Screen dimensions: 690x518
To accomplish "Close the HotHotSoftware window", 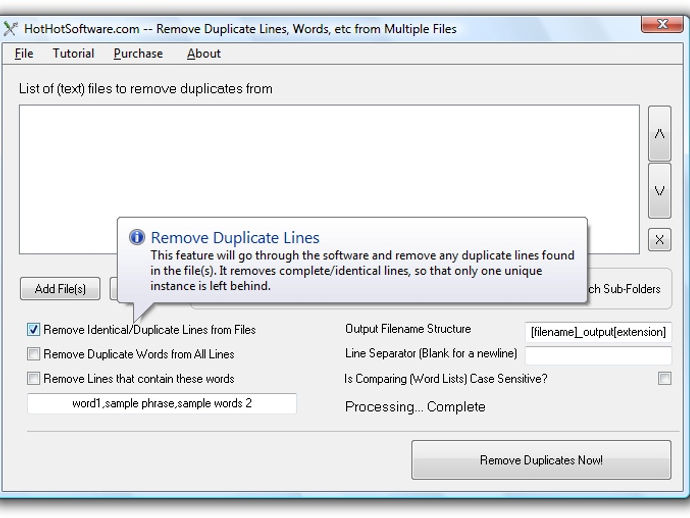I will click(662, 24).
